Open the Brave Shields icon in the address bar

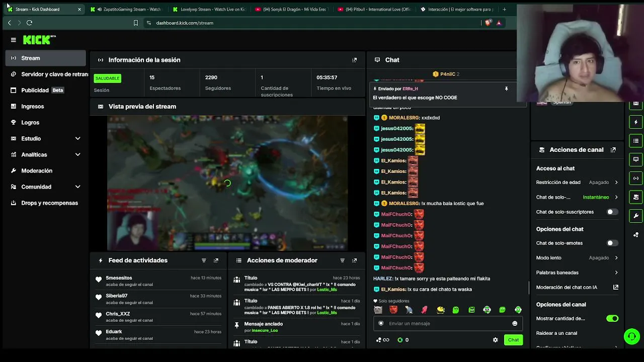[488, 23]
